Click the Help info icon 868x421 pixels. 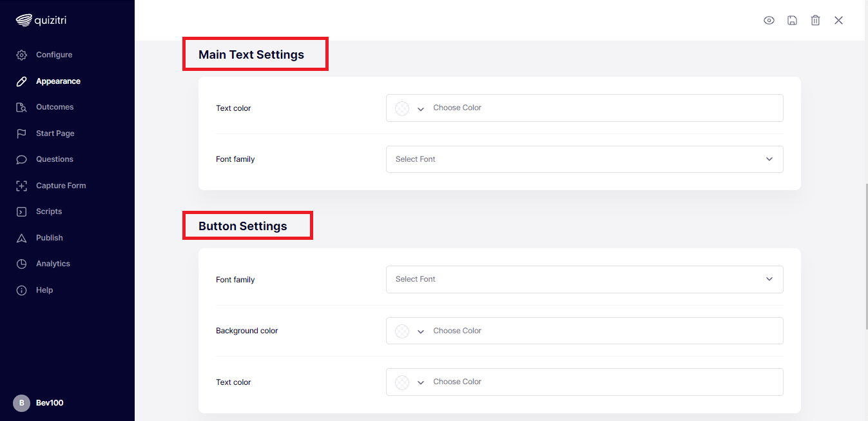(22, 290)
